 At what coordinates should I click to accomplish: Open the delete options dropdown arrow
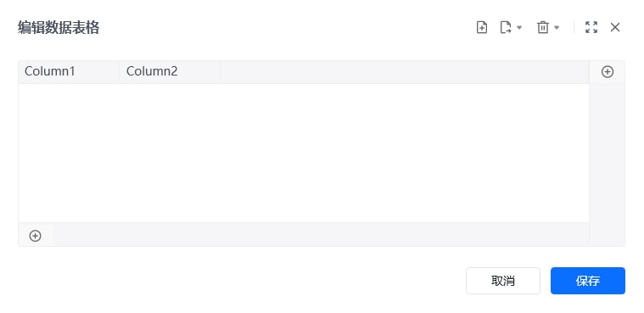click(x=557, y=27)
